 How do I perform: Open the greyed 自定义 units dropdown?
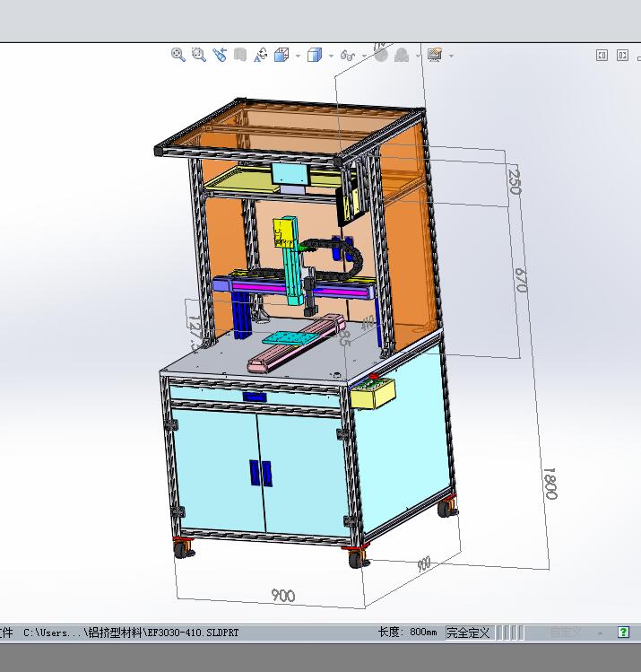click(x=574, y=633)
